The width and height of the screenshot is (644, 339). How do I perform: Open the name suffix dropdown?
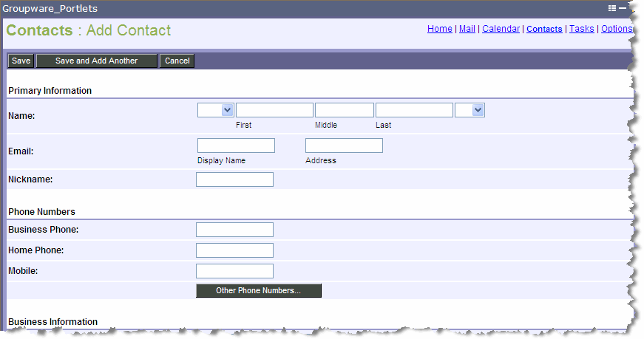[x=470, y=110]
